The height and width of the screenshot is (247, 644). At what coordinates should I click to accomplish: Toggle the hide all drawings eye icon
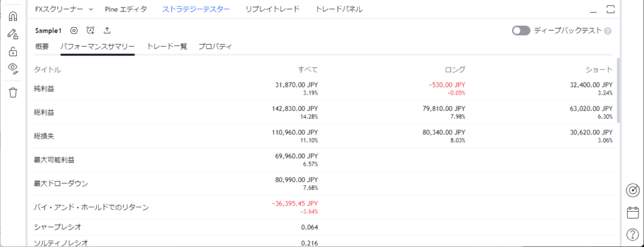[x=13, y=68]
